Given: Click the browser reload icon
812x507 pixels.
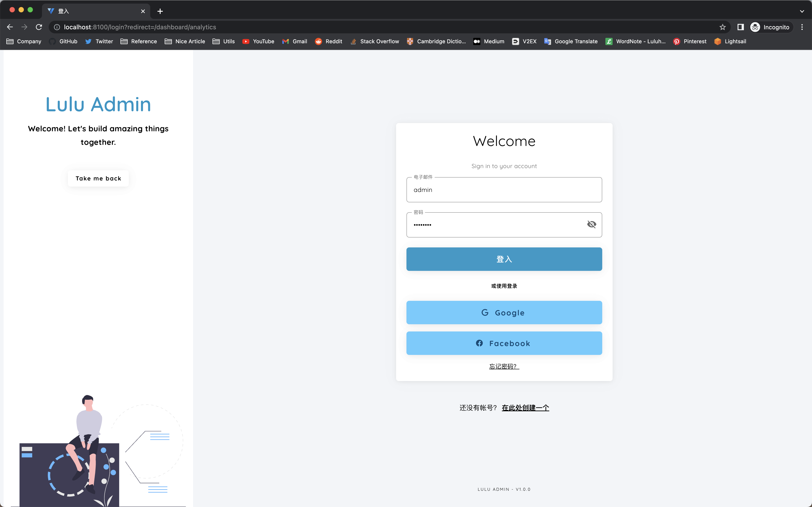Looking at the screenshot, I should (x=39, y=27).
